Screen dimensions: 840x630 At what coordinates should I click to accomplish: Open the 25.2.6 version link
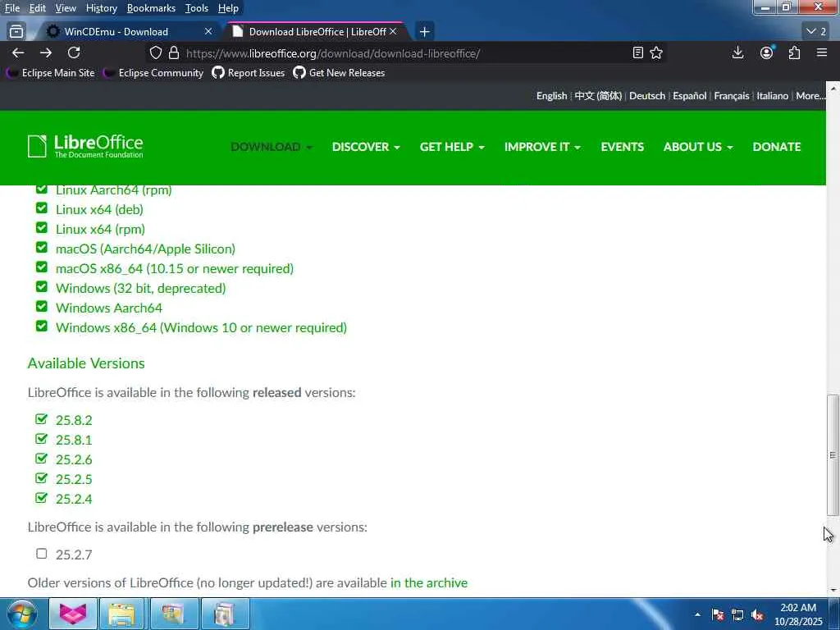click(74, 459)
